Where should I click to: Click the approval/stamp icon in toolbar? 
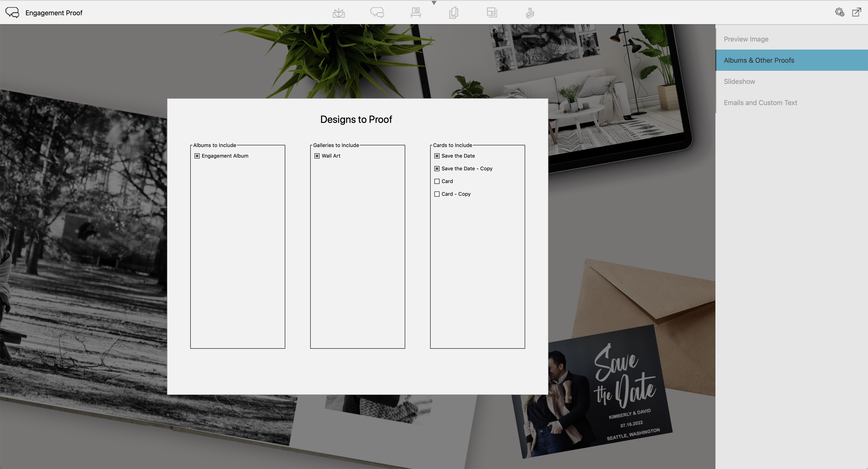pyautogui.click(x=530, y=12)
